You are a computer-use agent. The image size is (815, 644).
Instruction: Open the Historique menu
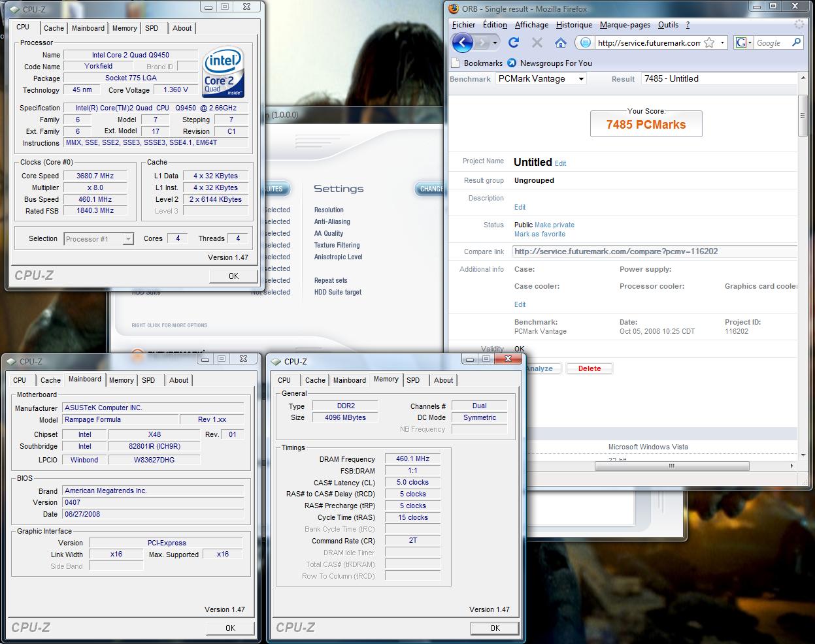(574, 25)
